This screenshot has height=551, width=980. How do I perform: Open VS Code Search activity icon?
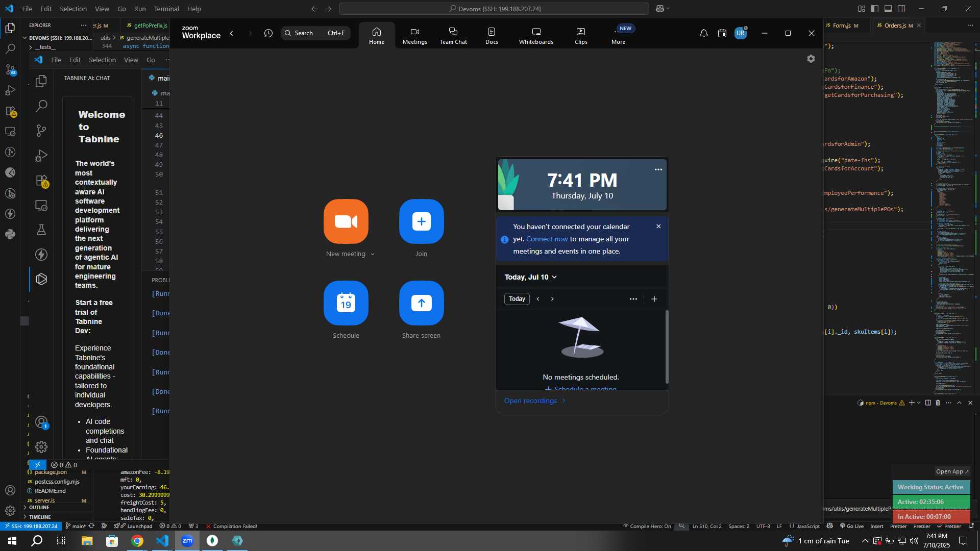point(10,49)
